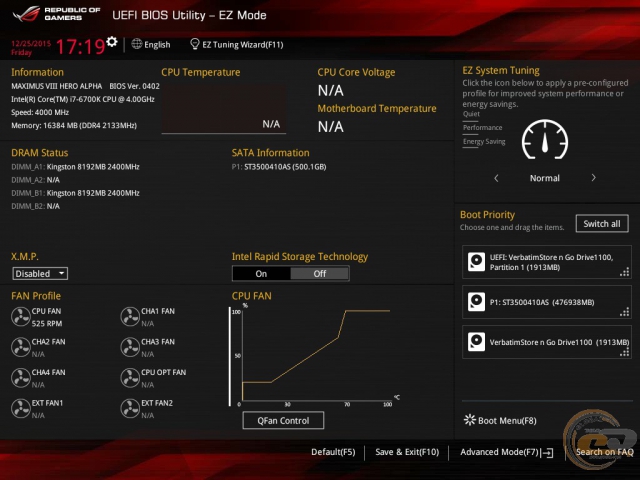Viewport: 640px width, 480px height.
Task: Select the Performance tuning profile label
Action: click(x=482, y=128)
